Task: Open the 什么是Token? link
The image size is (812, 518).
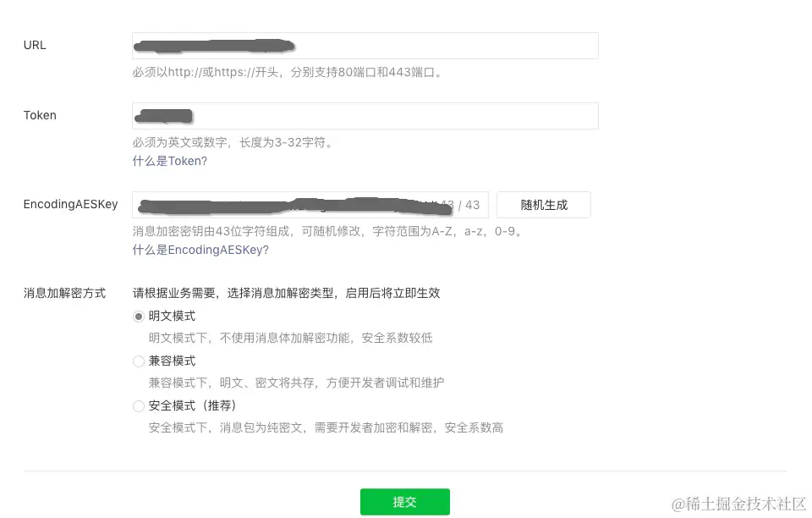Action: coord(170,161)
